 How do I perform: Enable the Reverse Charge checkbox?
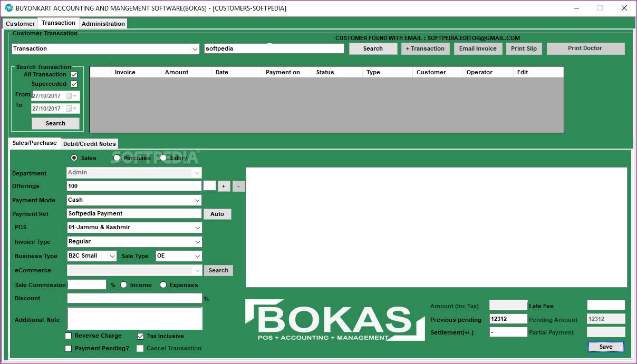68,336
